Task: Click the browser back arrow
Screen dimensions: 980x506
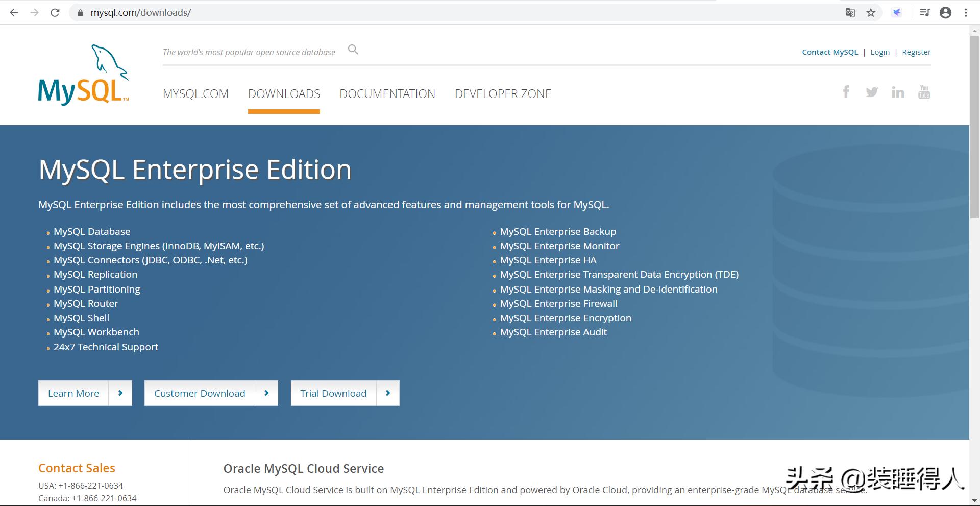Action: 14,13
